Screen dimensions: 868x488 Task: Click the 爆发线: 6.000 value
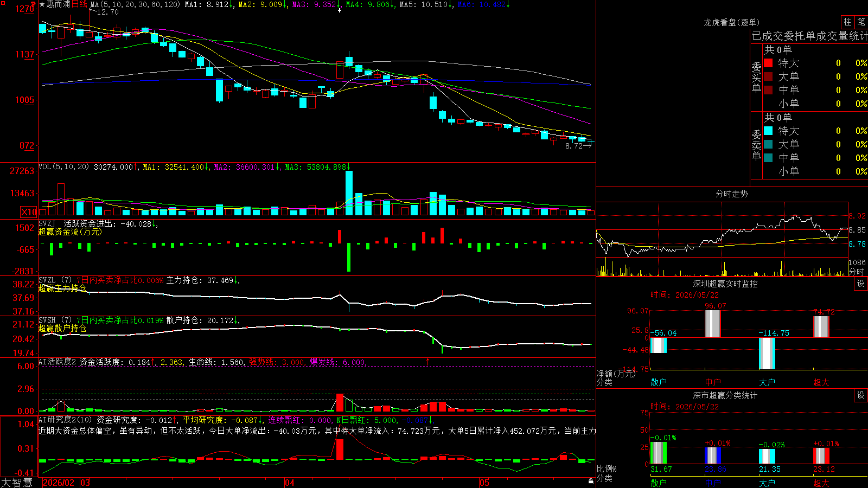(338, 362)
